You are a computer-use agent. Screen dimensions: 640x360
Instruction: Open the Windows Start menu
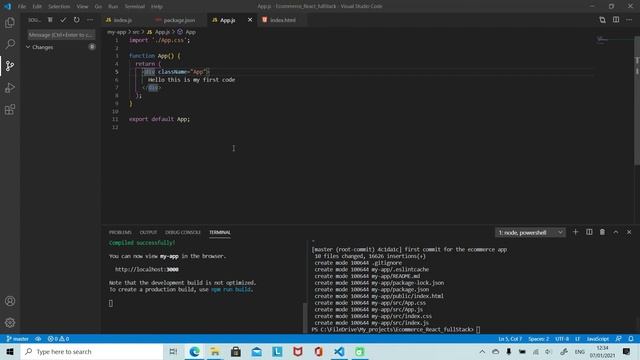10,351
